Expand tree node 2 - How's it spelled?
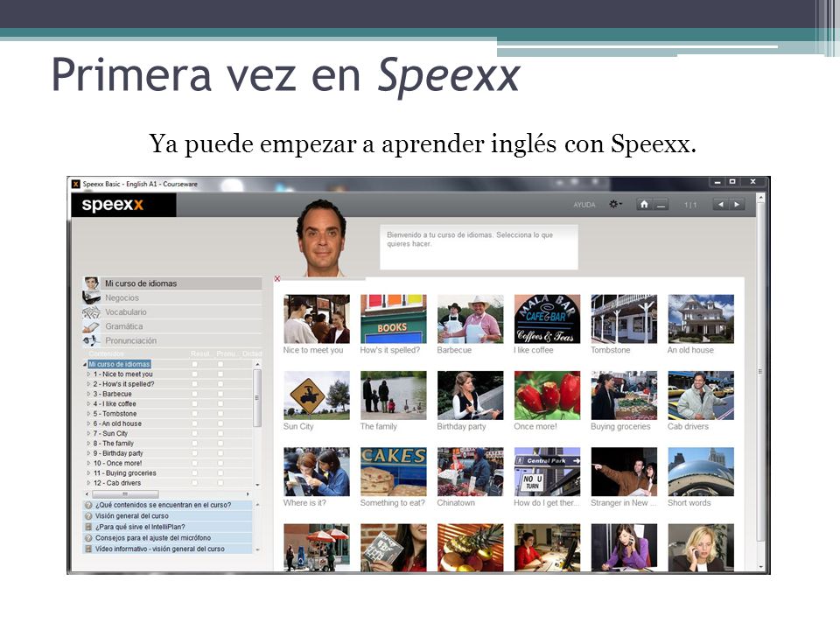The width and height of the screenshot is (840, 630). click(89, 383)
